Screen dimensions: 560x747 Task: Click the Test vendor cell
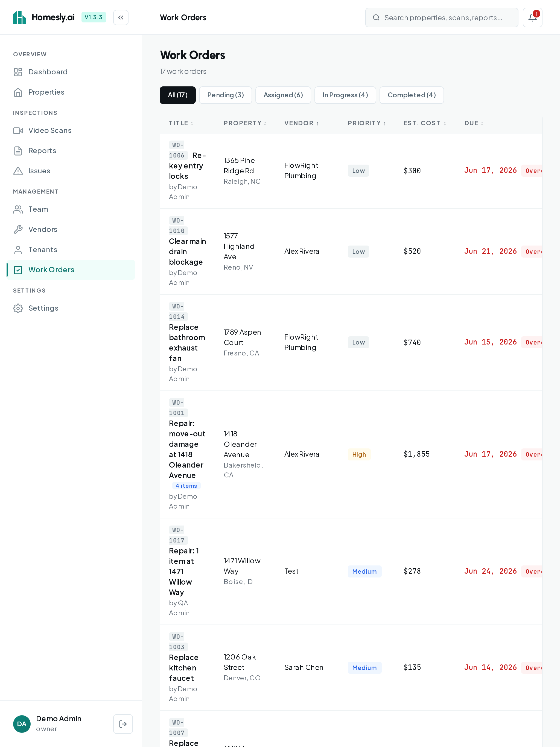tap(291, 571)
